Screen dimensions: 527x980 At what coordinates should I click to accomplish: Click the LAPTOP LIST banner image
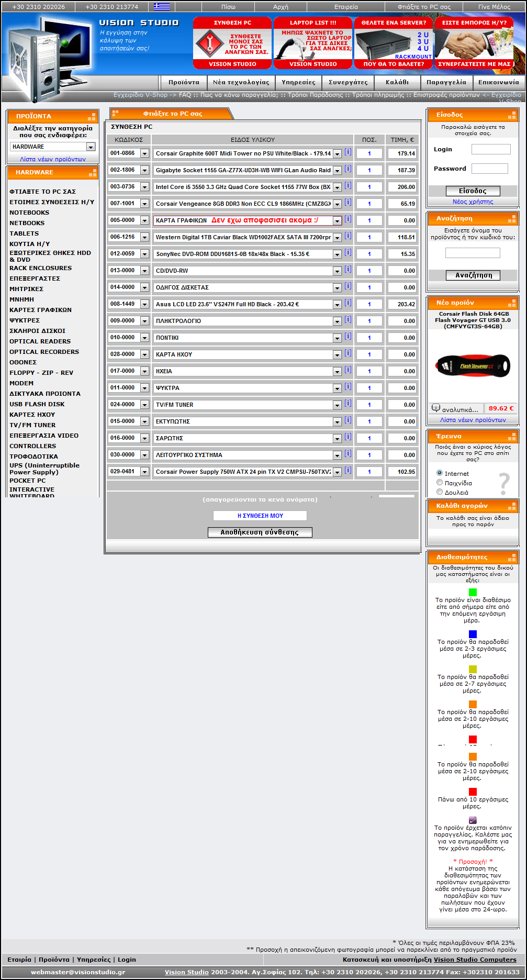tap(313, 43)
